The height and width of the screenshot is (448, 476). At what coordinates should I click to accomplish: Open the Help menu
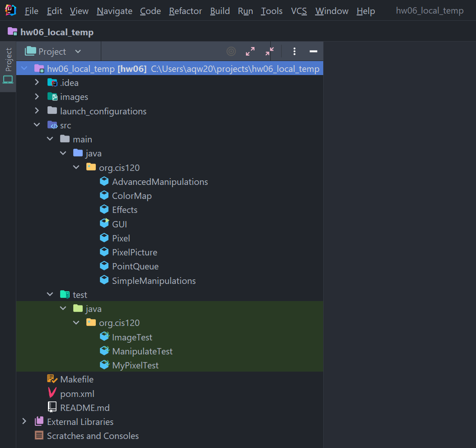[x=366, y=11]
